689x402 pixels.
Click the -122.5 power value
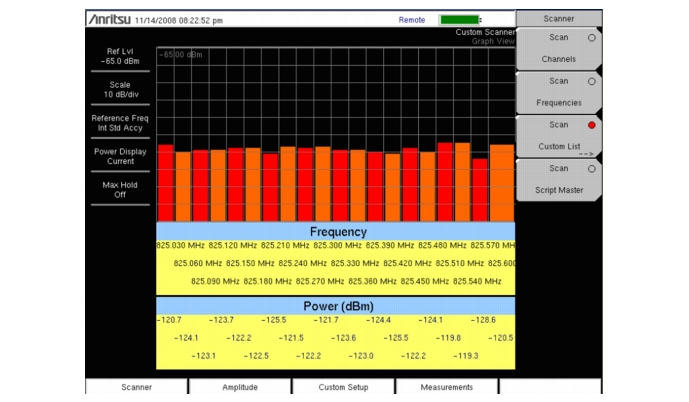click(256, 356)
